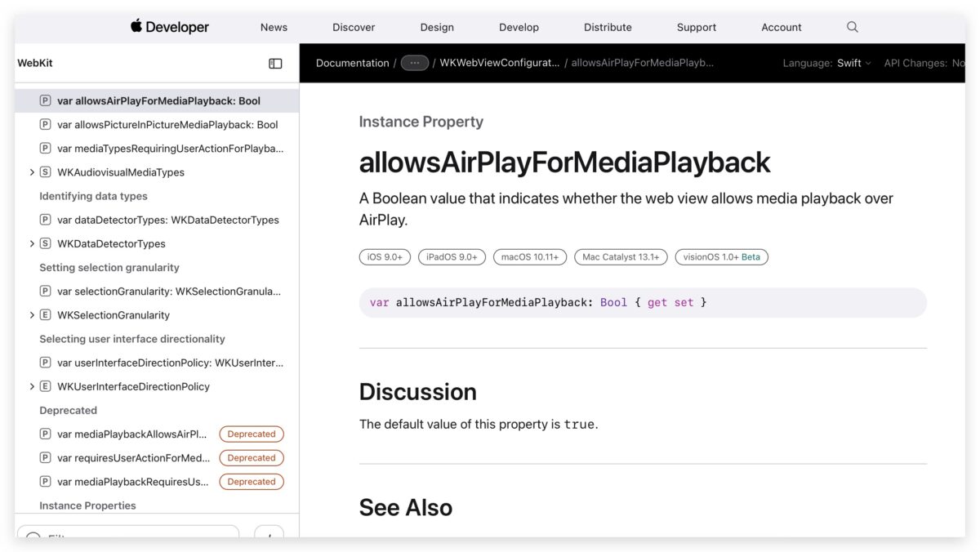Open WKSelectionGranularity sidebar item

click(x=114, y=315)
